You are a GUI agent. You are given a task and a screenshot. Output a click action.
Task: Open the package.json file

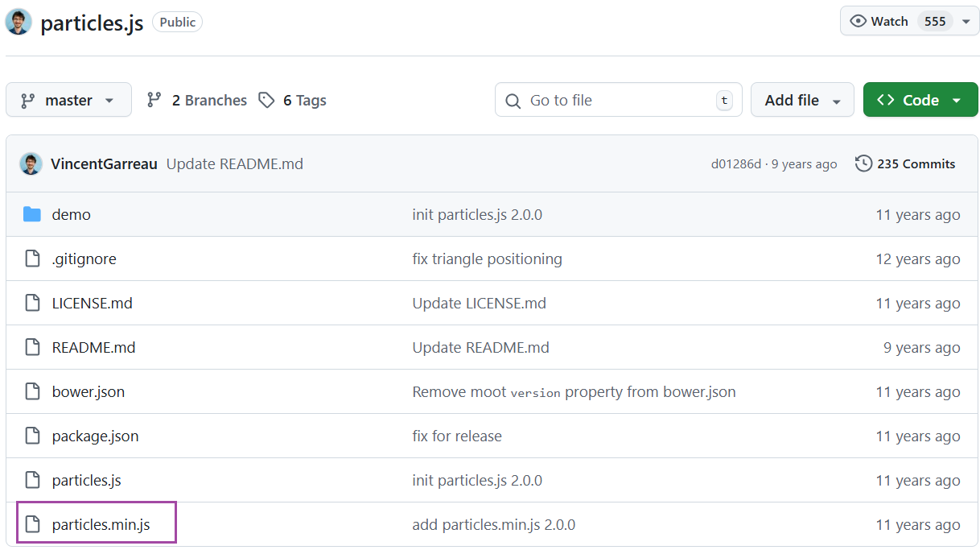click(95, 436)
